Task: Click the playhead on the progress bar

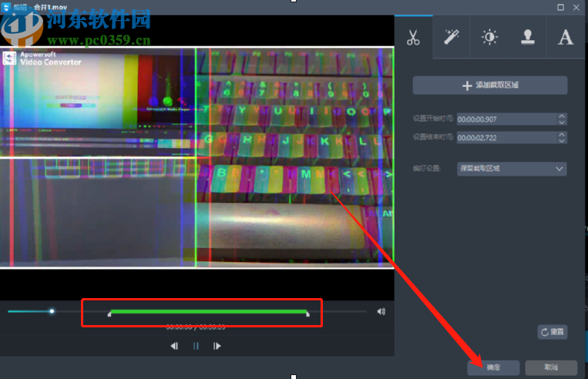Action: tap(52, 311)
